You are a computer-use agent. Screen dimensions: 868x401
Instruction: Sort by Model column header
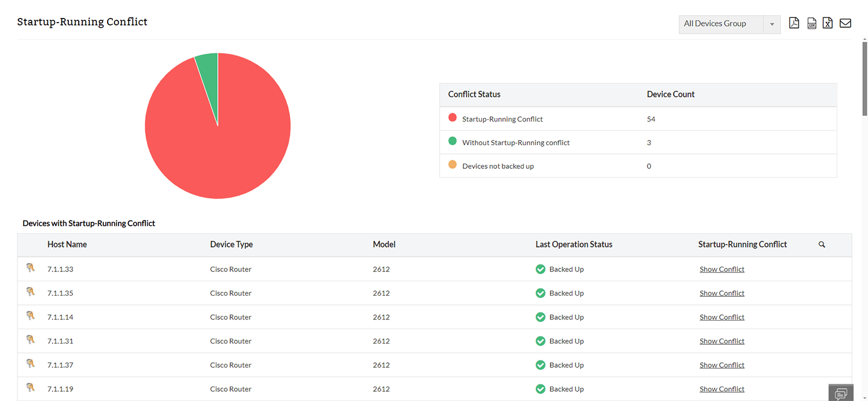(x=384, y=245)
